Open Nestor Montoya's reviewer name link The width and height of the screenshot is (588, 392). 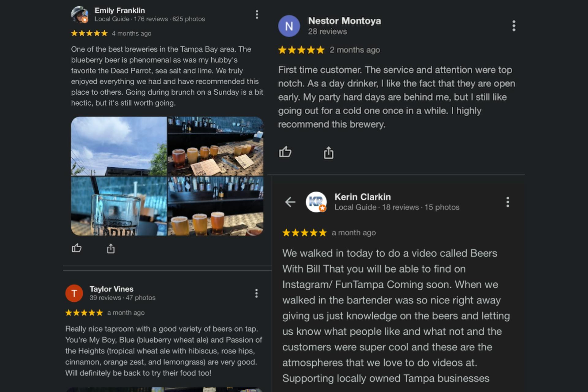tap(345, 21)
